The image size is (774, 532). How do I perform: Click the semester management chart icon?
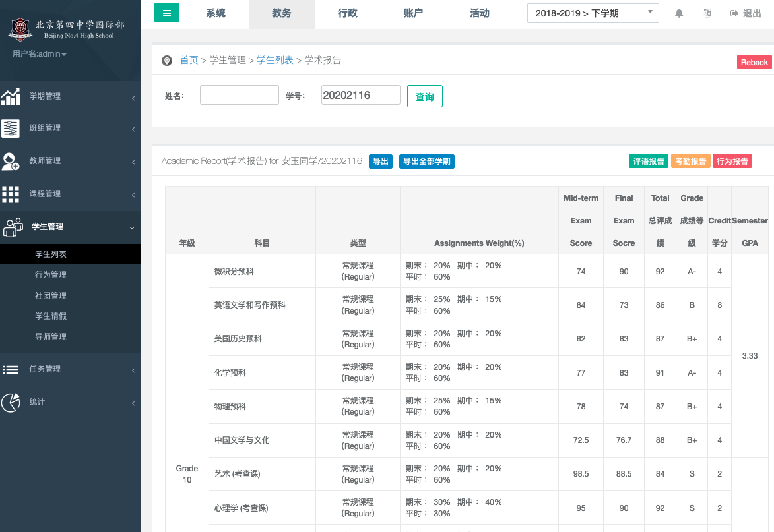click(x=11, y=97)
